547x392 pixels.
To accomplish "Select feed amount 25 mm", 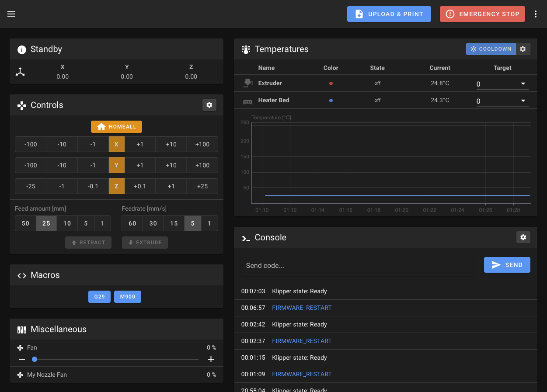I will [x=46, y=223].
